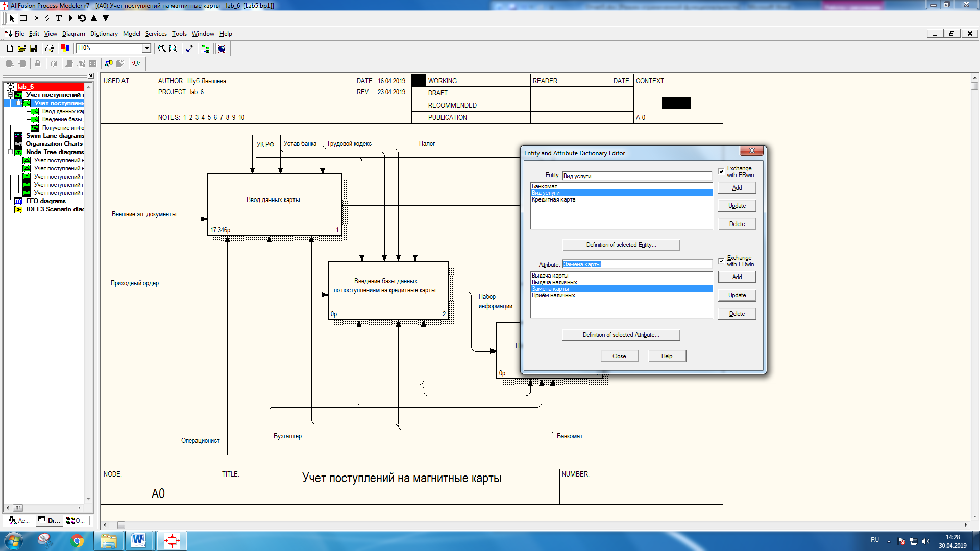Open the Edit menu
The height and width of the screenshot is (551, 980).
point(34,34)
